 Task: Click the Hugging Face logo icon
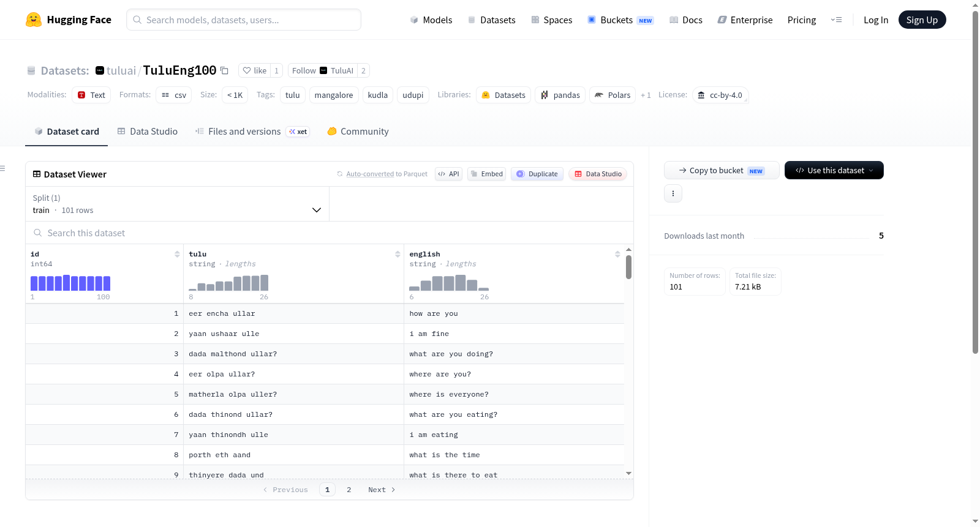click(34, 20)
